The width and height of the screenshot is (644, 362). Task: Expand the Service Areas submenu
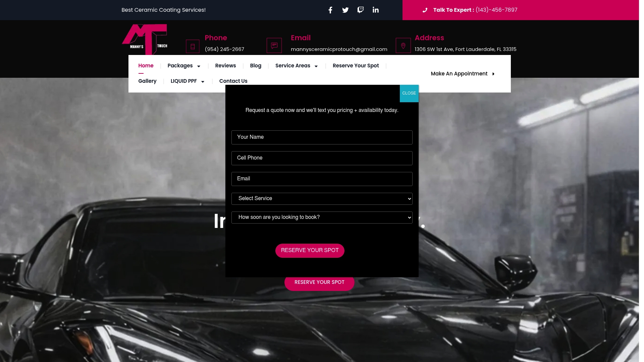click(x=316, y=66)
